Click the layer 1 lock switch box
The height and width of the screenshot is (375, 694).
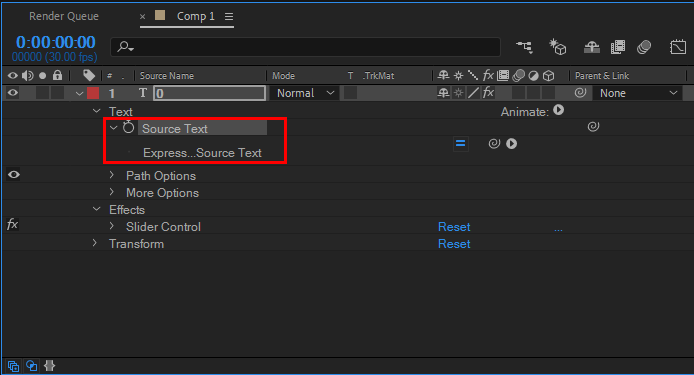click(x=57, y=93)
